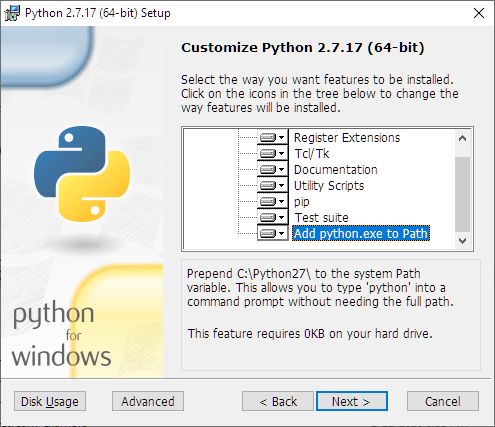This screenshot has height=427, width=495.
Task: Click the feature list scroll down arrow
Action: point(462,240)
